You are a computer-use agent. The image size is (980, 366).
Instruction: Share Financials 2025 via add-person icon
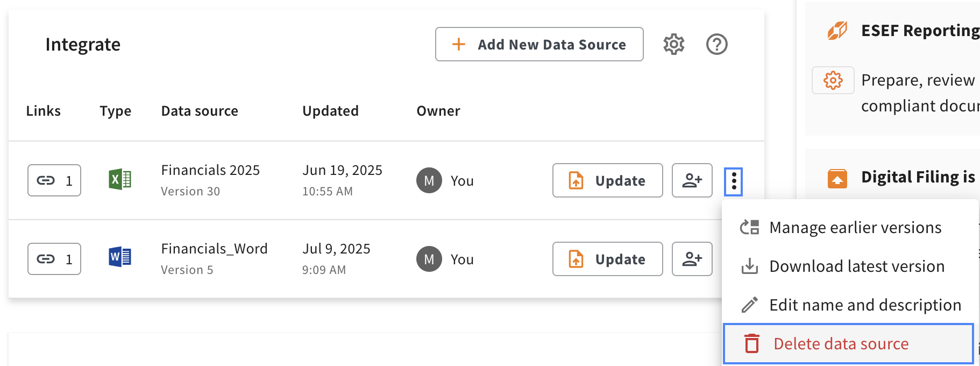692,180
